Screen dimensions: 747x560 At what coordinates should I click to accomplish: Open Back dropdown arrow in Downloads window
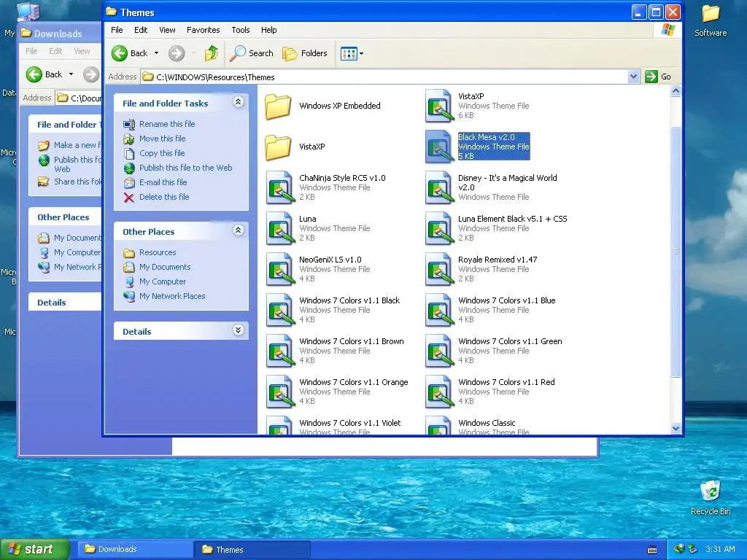tap(71, 74)
